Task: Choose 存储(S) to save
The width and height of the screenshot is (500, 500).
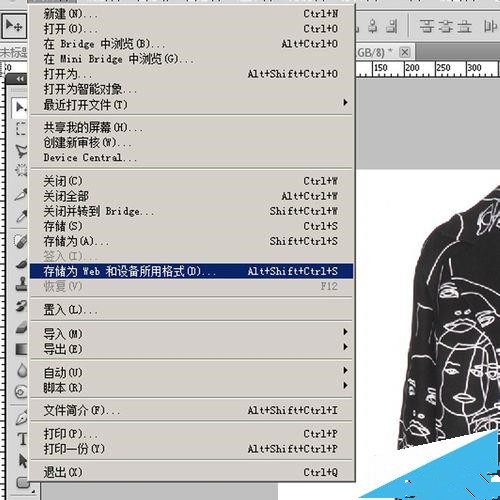Action: click(191, 226)
